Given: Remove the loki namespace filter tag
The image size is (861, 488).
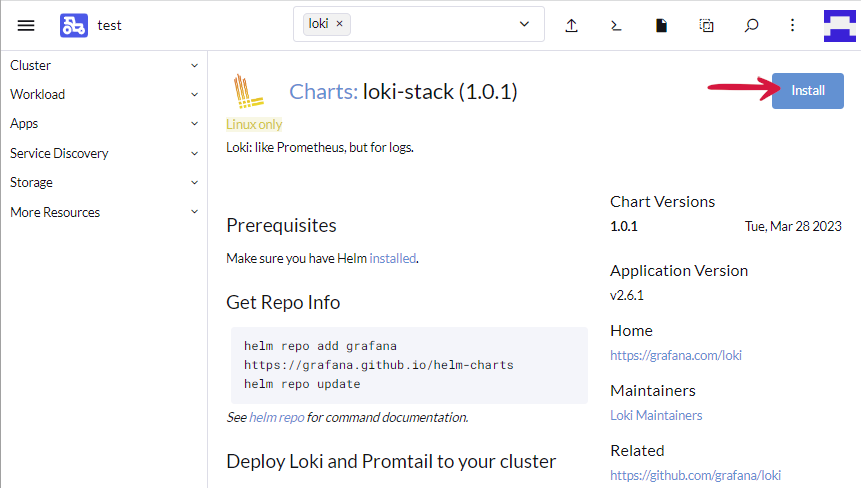Looking at the screenshot, I should pos(339,24).
